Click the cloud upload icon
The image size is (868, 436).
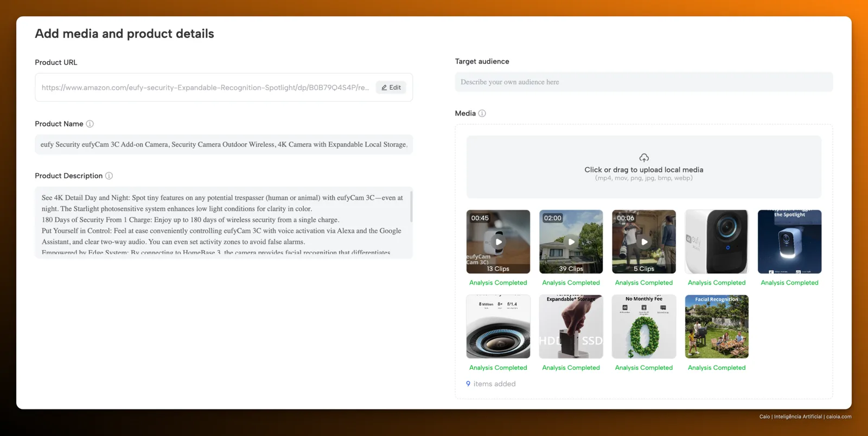[644, 158]
